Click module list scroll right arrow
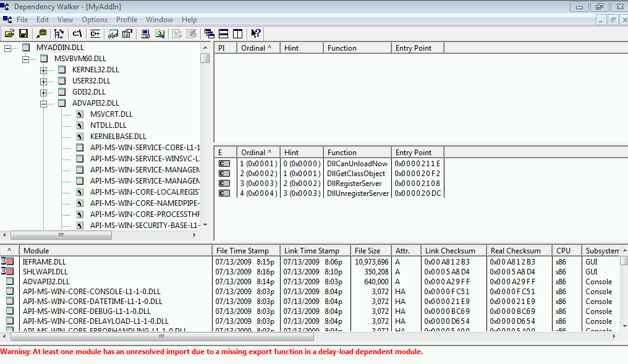Screen dimensions: 628x364 pos(614,336)
